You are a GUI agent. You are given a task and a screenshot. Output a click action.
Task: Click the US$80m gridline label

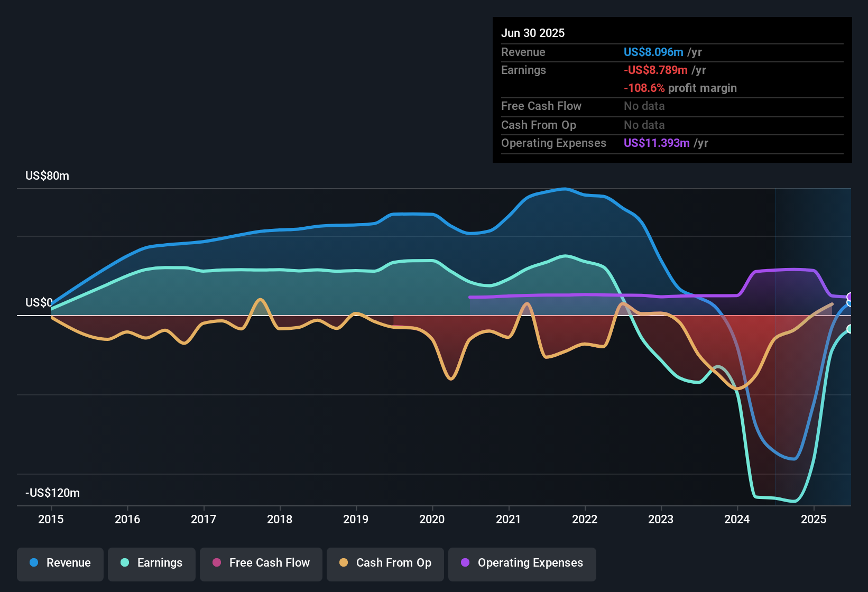coord(47,175)
